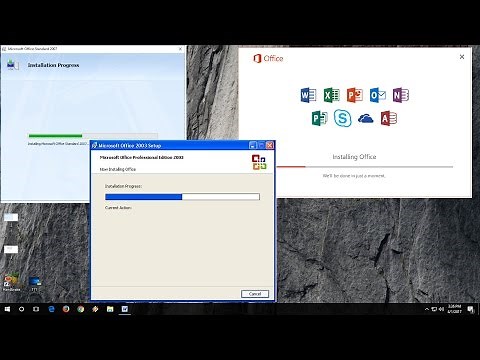Minimize the Office 2003 Setup window
The image size is (480, 360).
pos(253,145)
